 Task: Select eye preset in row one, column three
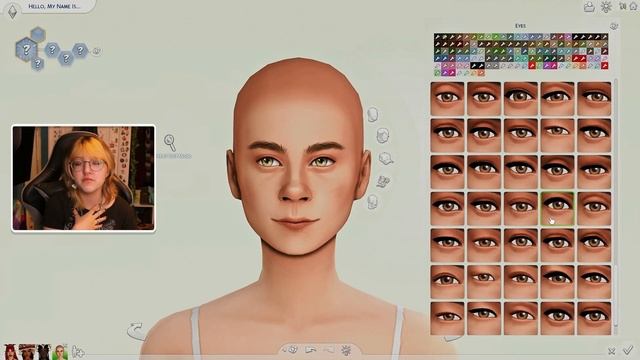tap(521, 98)
